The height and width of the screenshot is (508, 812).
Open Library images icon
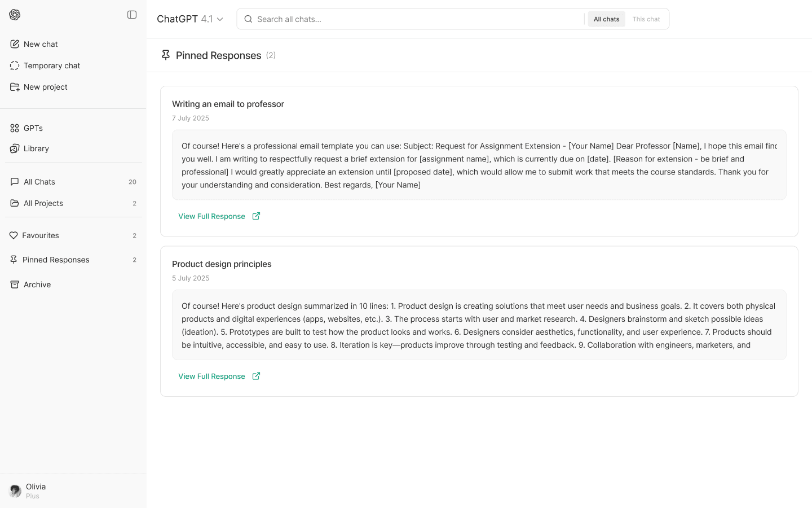tap(15, 148)
